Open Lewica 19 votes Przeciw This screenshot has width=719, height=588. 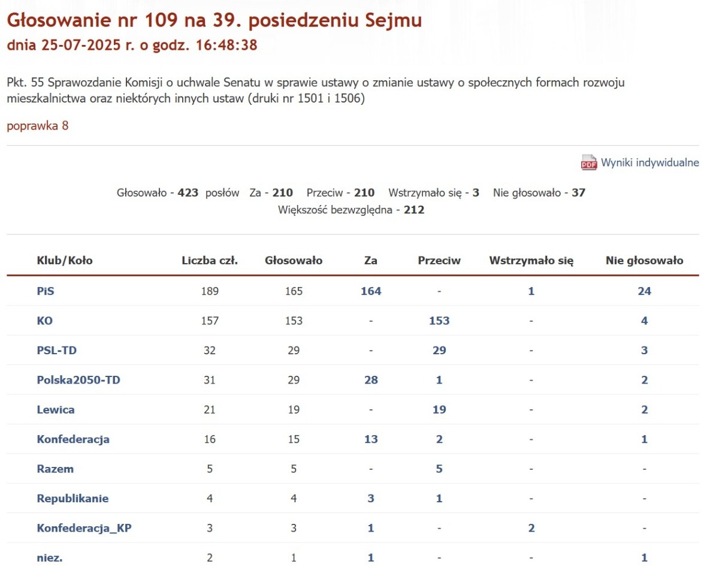point(439,410)
